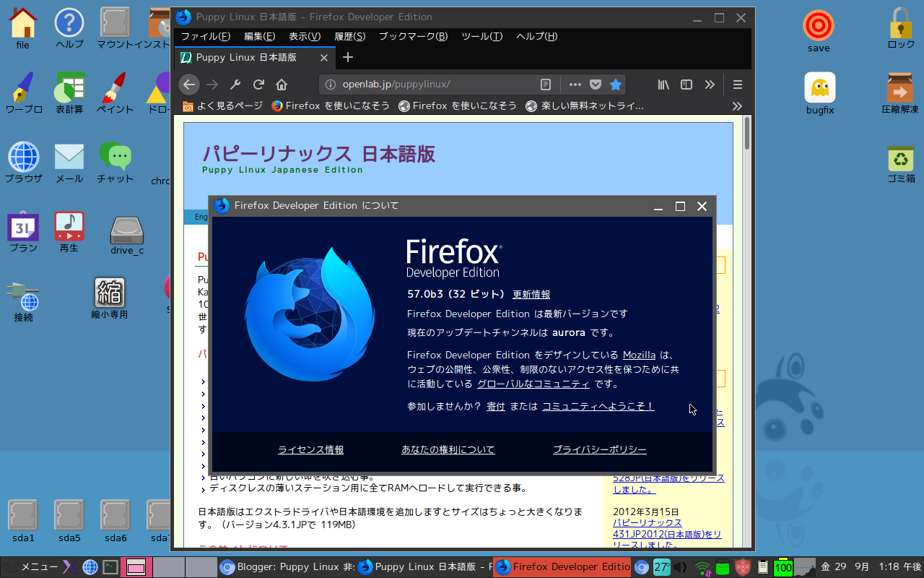Close the Puppy Linux 日本語版 tab
Image resolution: width=924 pixels, height=578 pixels.
click(325, 58)
